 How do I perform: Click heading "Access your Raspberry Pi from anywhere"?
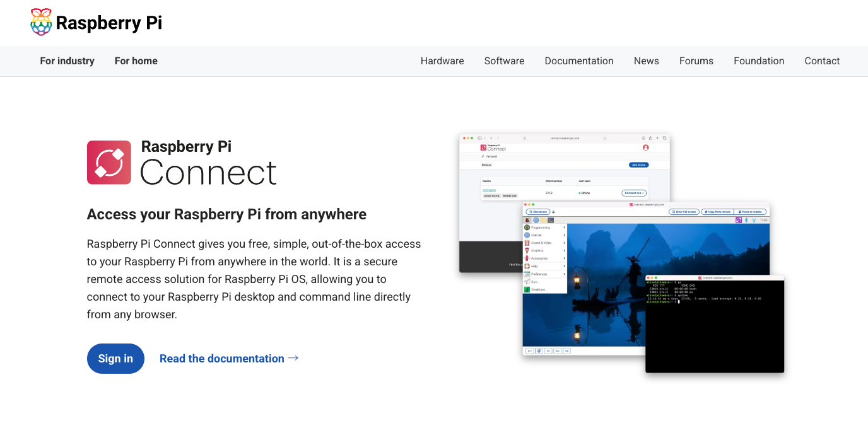[x=226, y=214]
